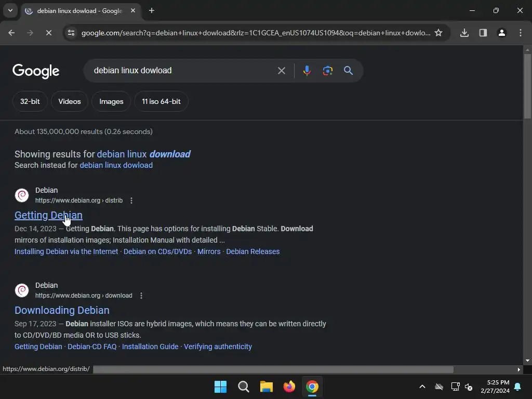The height and width of the screenshot is (399, 532).
Task: Click Debian favicon of download result
Action: (22, 290)
